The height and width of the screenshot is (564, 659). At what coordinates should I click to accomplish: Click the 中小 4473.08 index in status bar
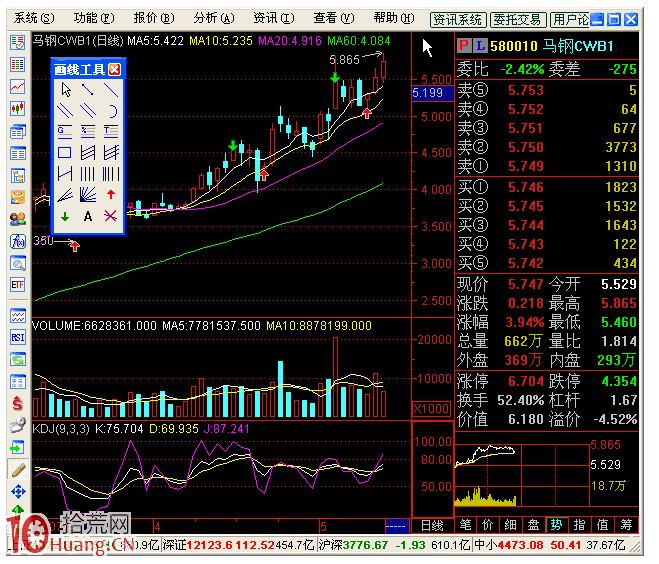[549, 545]
